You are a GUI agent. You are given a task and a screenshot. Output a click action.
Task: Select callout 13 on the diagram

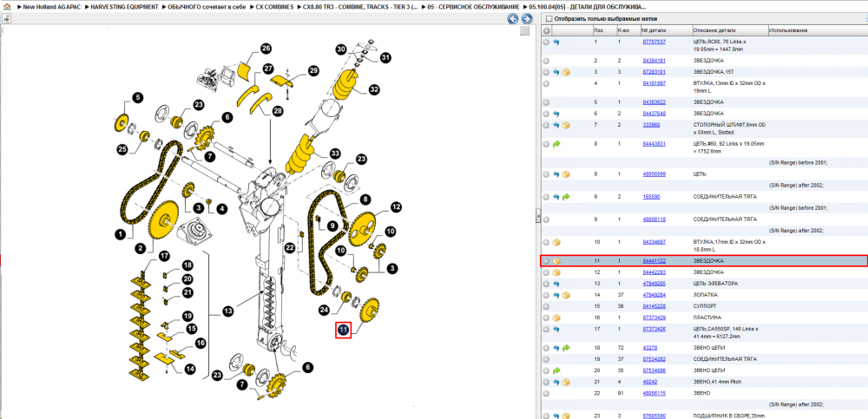pos(227,311)
